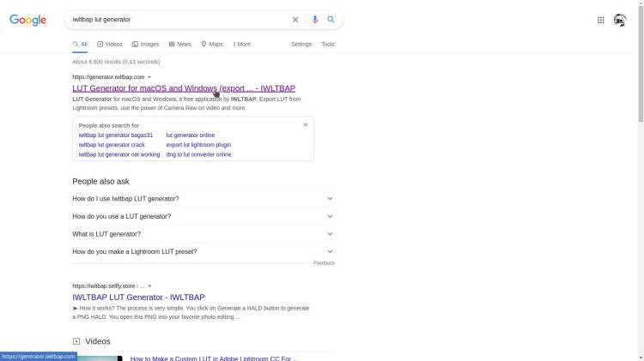
Task: Switch to the News tab
Action: 180,45
